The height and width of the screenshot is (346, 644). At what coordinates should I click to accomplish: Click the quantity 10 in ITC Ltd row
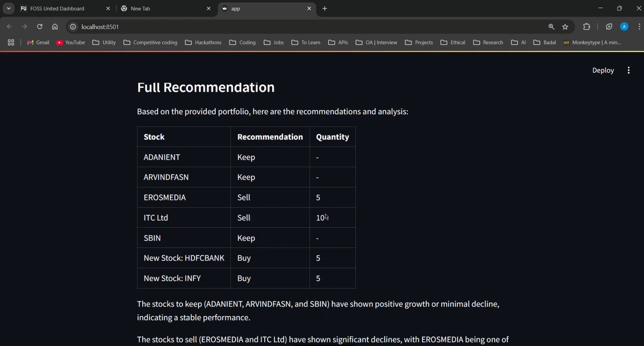[x=333, y=218]
